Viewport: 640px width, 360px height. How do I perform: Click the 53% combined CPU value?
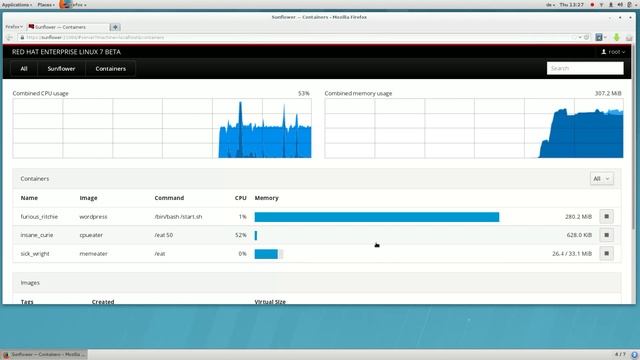tap(304, 93)
